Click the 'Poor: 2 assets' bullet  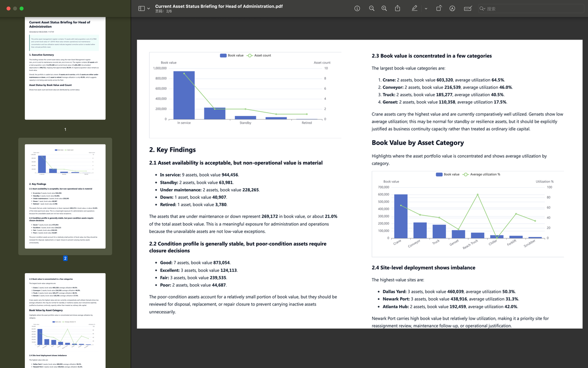click(193, 285)
